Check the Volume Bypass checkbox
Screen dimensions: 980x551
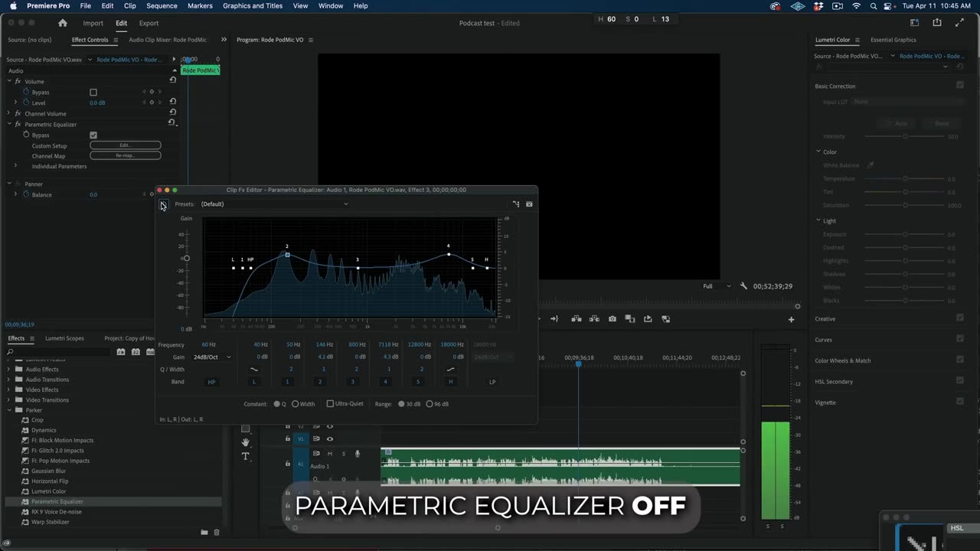click(93, 93)
